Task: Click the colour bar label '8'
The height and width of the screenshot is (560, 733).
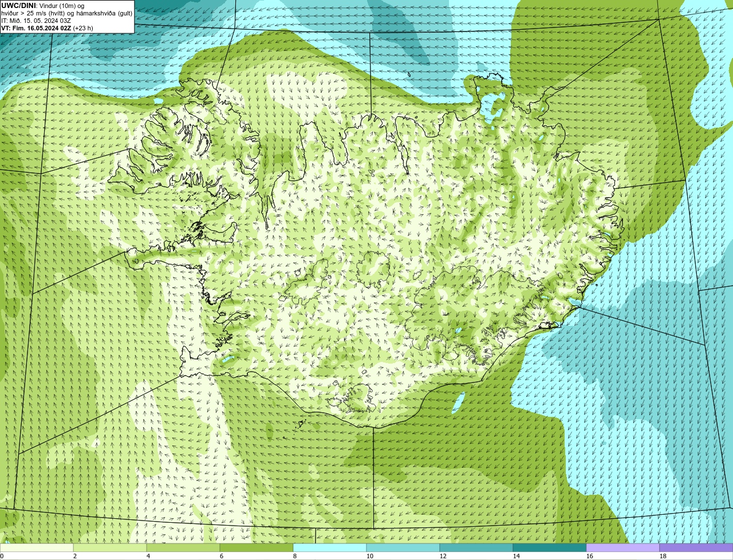Action: click(295, 556)
